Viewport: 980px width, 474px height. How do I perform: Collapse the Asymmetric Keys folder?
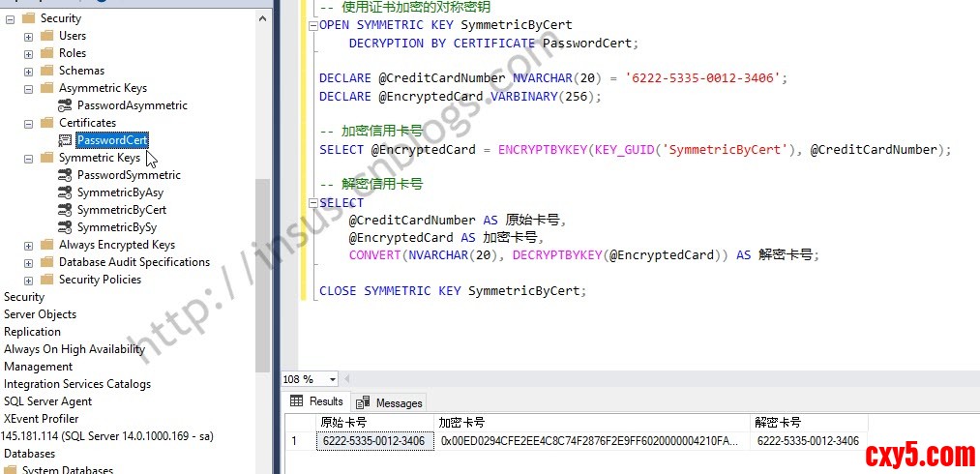point(29,89)
